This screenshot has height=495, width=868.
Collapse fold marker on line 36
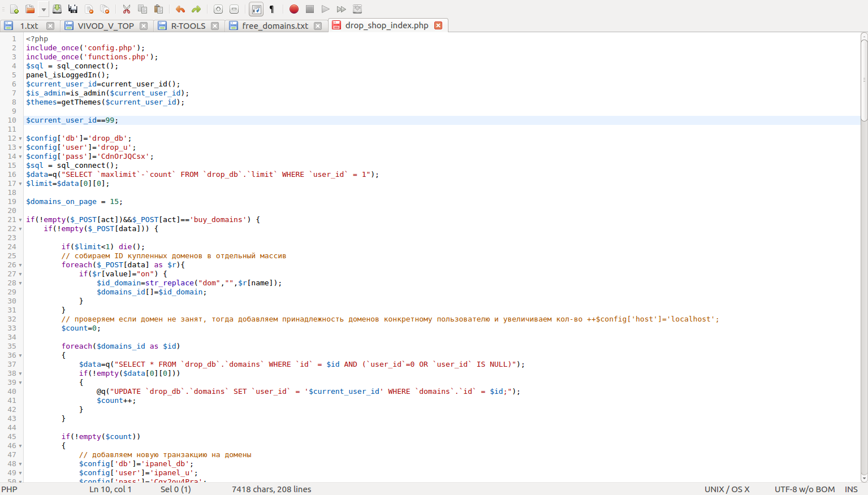tap(20, 355)
